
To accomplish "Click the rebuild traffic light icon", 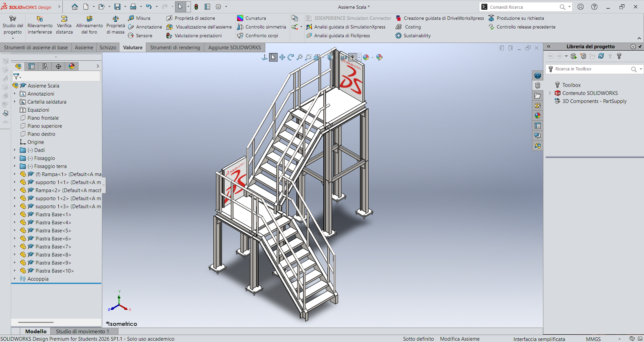I will pyautogui.click(x=196, y=7).
